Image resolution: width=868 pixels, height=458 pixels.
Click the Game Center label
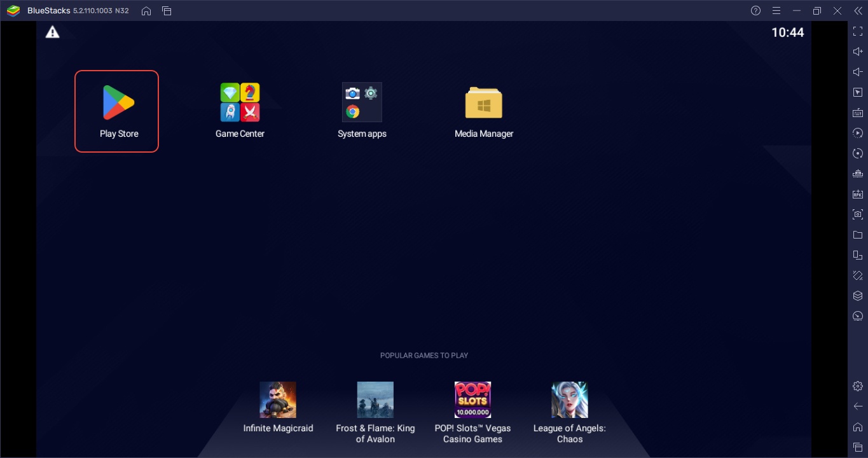point(240,134)
